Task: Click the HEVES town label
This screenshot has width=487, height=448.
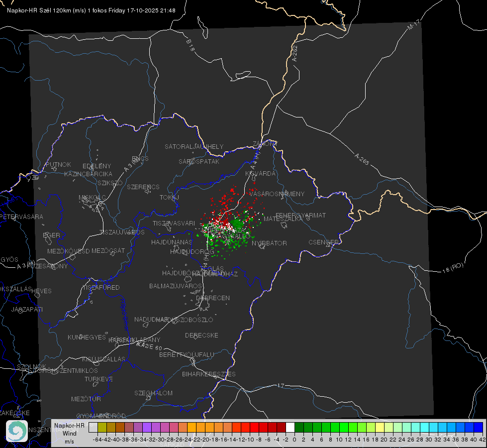Action: click(x=41, y=291)
